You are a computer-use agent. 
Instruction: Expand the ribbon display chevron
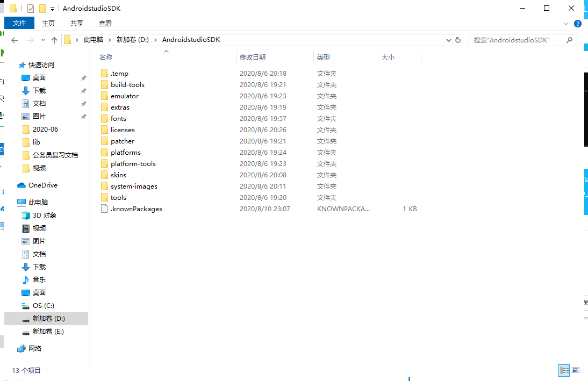click(x=564, y=23)
